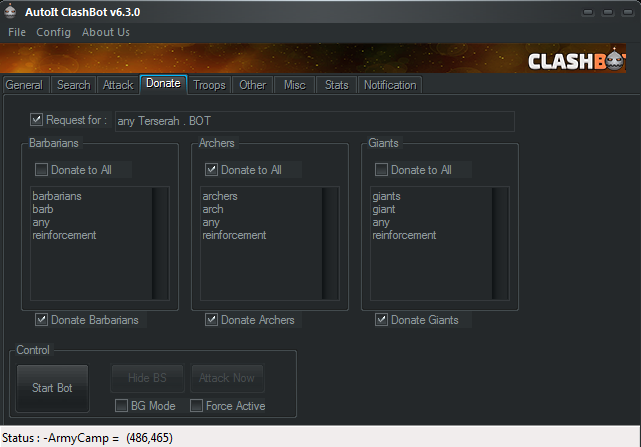Click 'barb' keyword in Barbarians list

43,209
